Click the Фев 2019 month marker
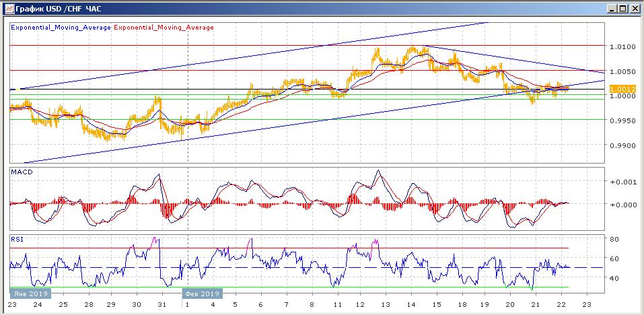Viewport: 644px width, 315px height. (x=202, y=294)
